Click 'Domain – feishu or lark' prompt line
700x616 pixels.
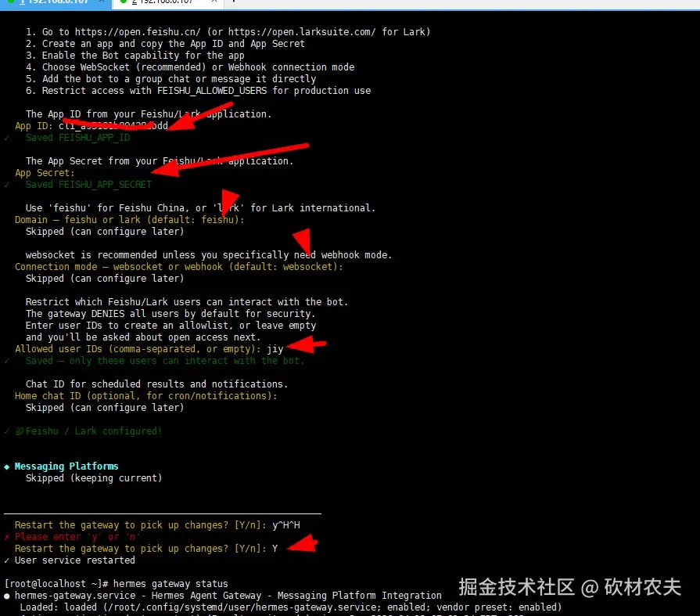tap(130, 220)
